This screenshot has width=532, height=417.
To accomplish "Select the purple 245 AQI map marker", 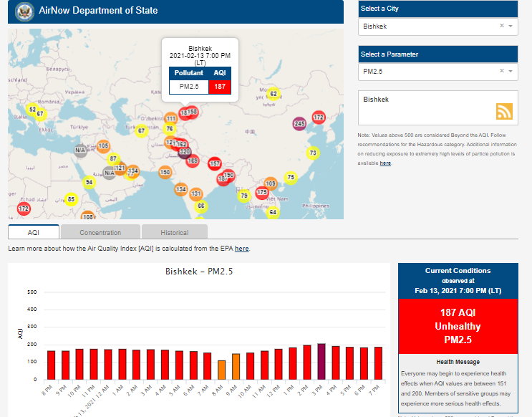I will pos(299,123).
